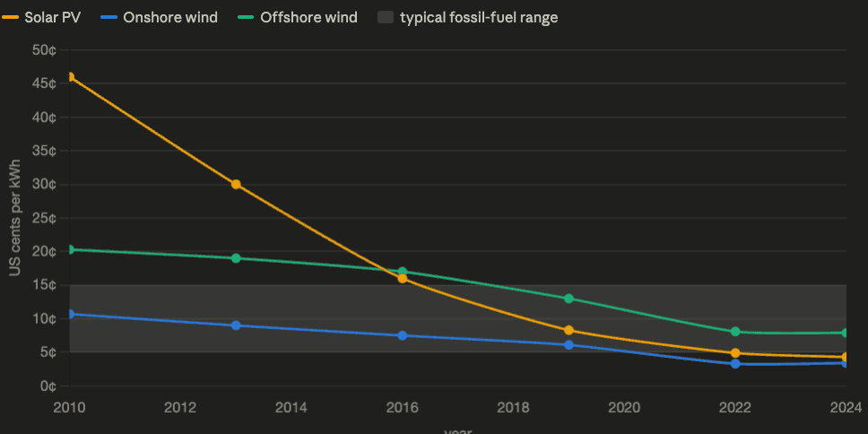Click the 0¢ y-axis label

click(x=48, y=386)
